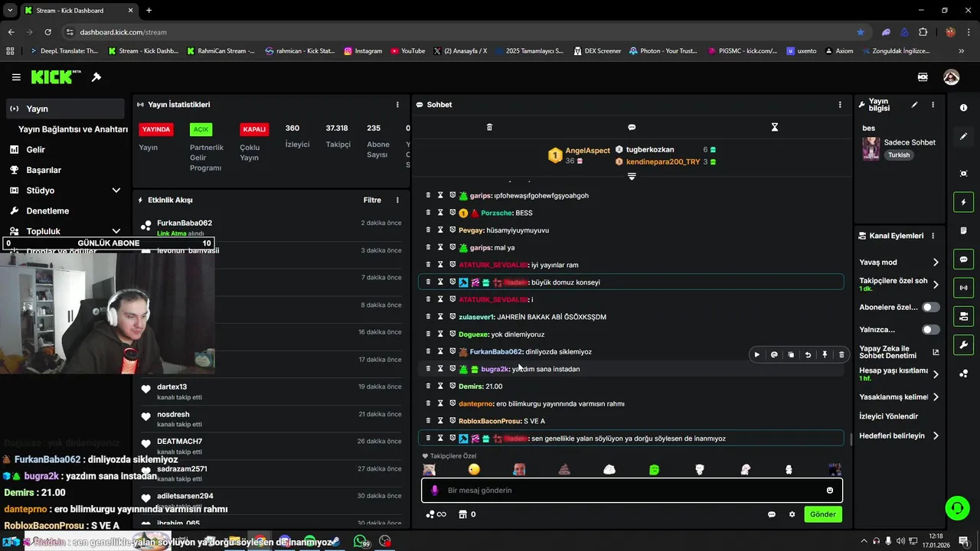
Task: Click chat bubble icon left of gear
Action: click(x=772, y=514)
